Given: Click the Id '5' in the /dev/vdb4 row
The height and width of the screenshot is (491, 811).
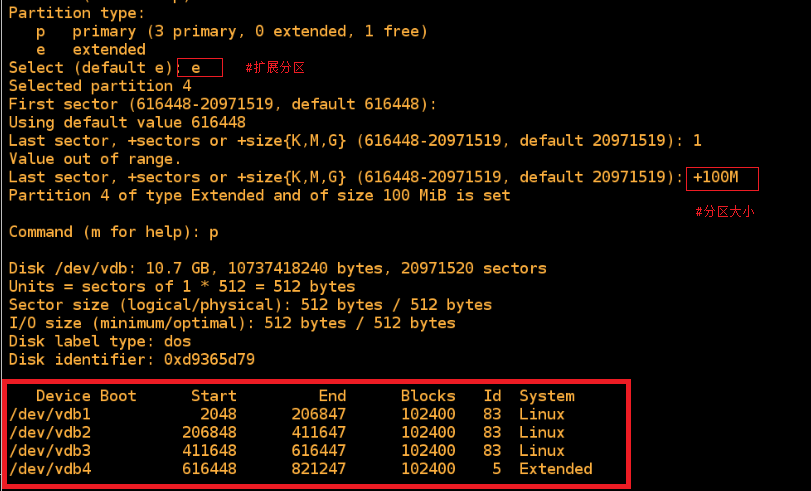Looking at the screenshot, I should coord(497,469).
